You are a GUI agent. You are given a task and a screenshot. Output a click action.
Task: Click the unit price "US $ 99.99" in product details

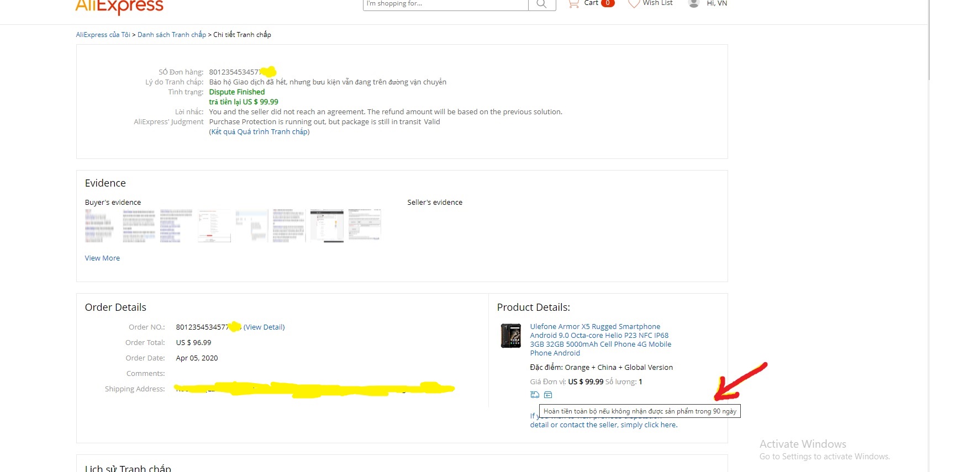click(586, 382)
